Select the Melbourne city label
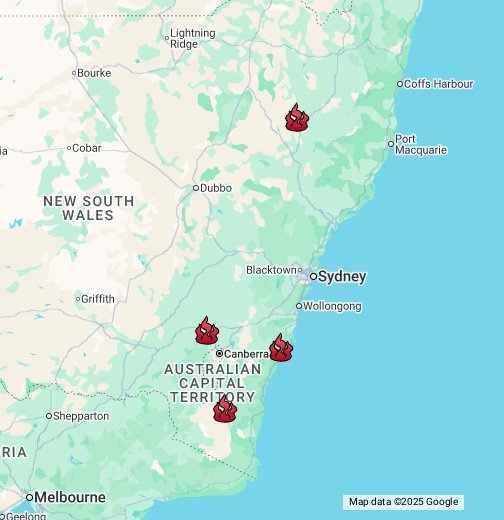The width and height of the screenshot is (504, 520). (70, 497)
